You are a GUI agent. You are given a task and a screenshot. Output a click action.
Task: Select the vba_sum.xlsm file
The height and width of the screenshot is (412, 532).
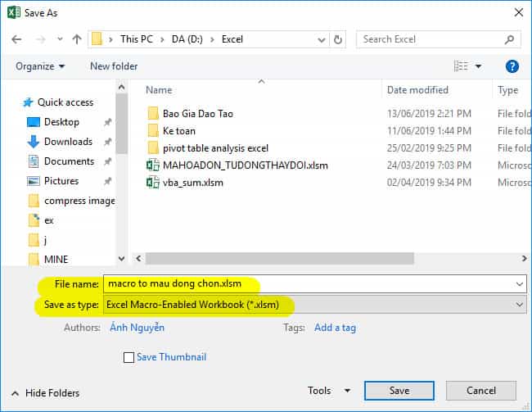[x=192, y=183]
